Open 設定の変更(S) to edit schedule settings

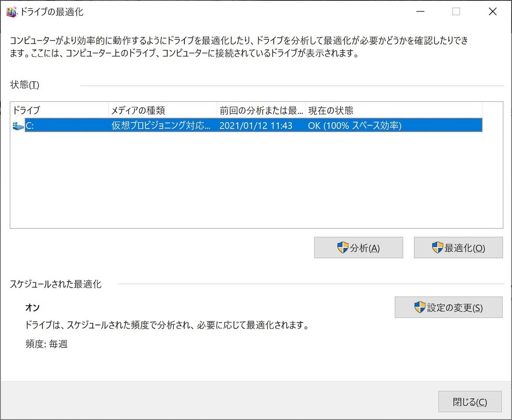point(448,307)
